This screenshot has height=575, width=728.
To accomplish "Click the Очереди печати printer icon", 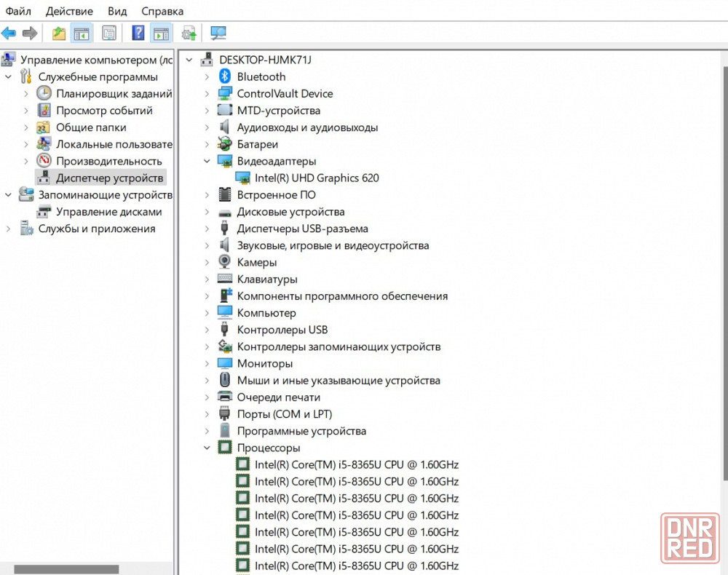I will (225, 397).
